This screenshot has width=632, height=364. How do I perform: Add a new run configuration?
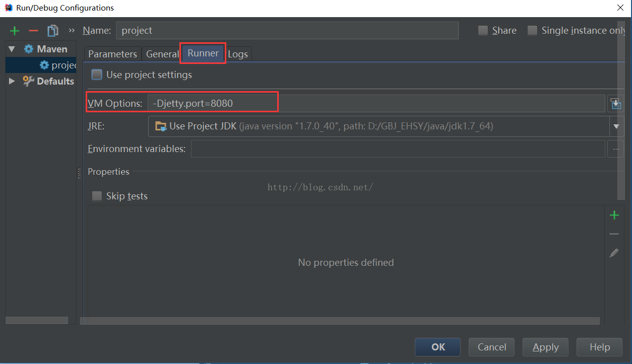point(15,31)
